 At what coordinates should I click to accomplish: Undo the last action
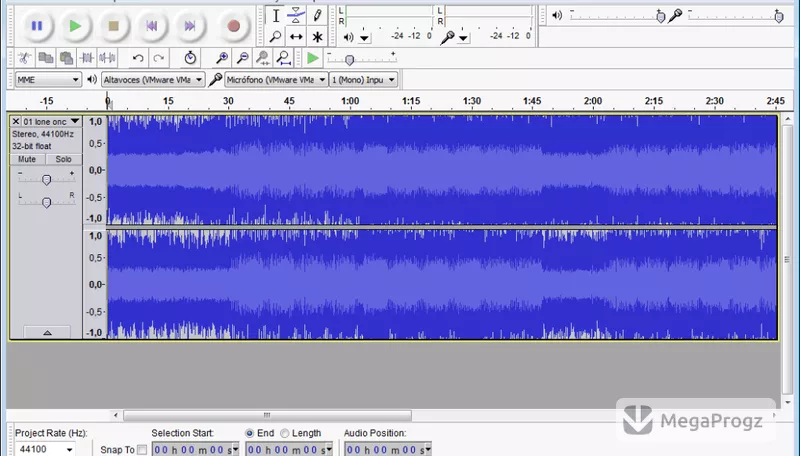[x=138, y=58]
